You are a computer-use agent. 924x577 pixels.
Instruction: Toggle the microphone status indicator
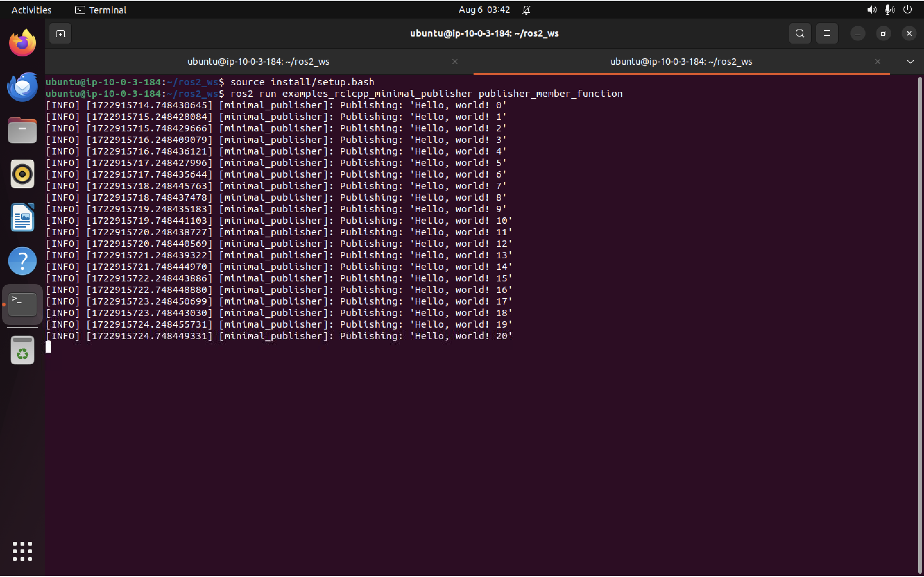point(889,10)
